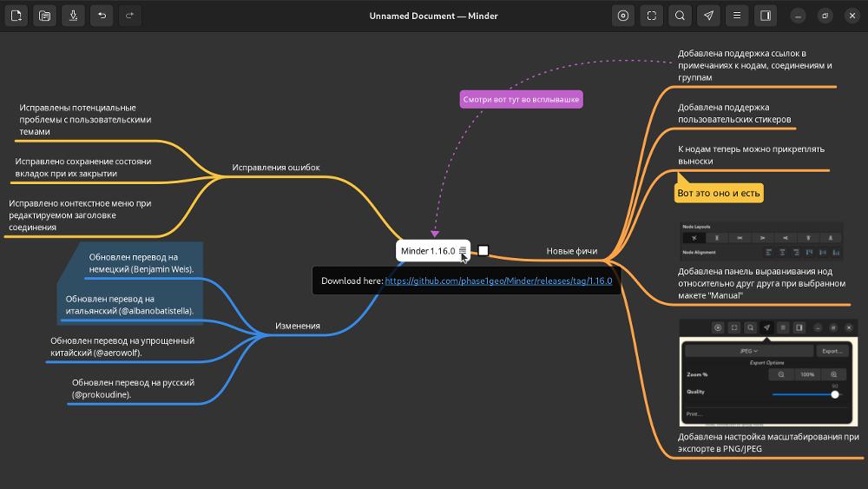The width and height of the screenshot is (868, 489).
Task: Select node "Исправлено сохранение состояни вкладок"
Action: click(x=83, y=168)
